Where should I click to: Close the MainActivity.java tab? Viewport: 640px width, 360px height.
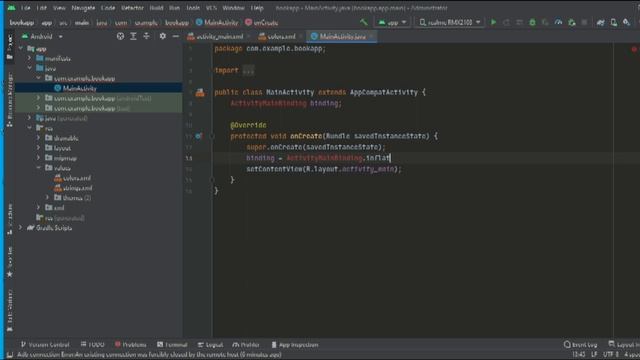(x=371, y=37)
